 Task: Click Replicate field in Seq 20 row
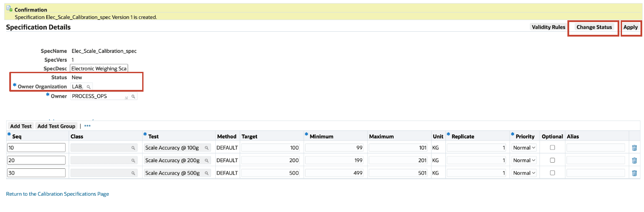pyautogui.click(x=476, y=160)
